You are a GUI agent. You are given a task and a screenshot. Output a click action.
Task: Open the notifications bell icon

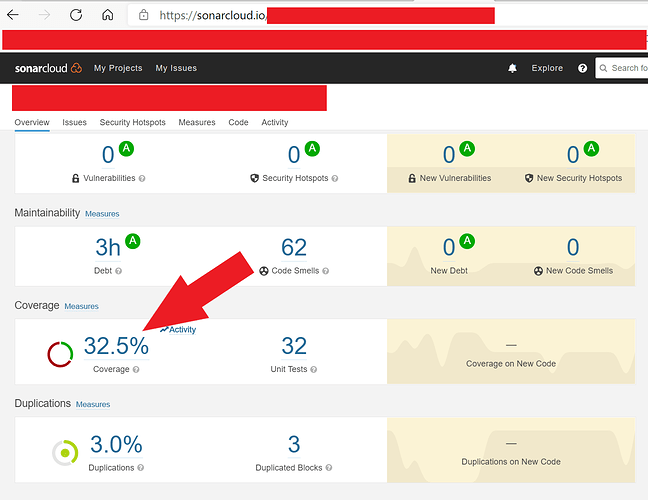512,68
